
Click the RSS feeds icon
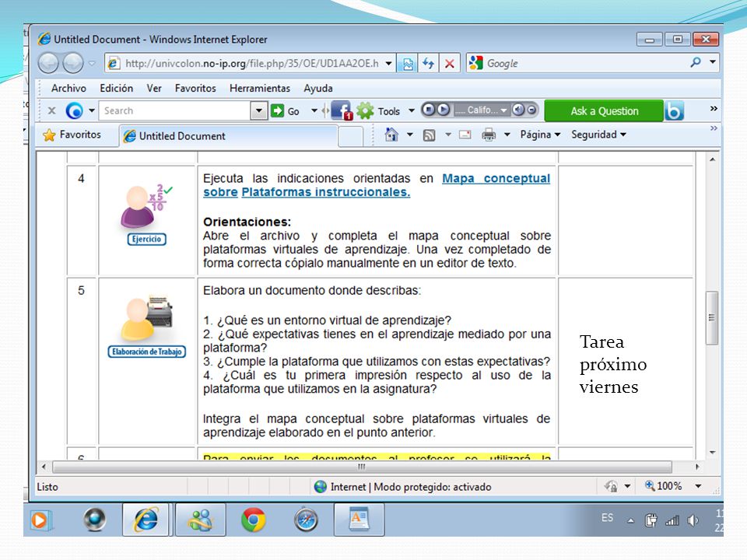[429, 135]
